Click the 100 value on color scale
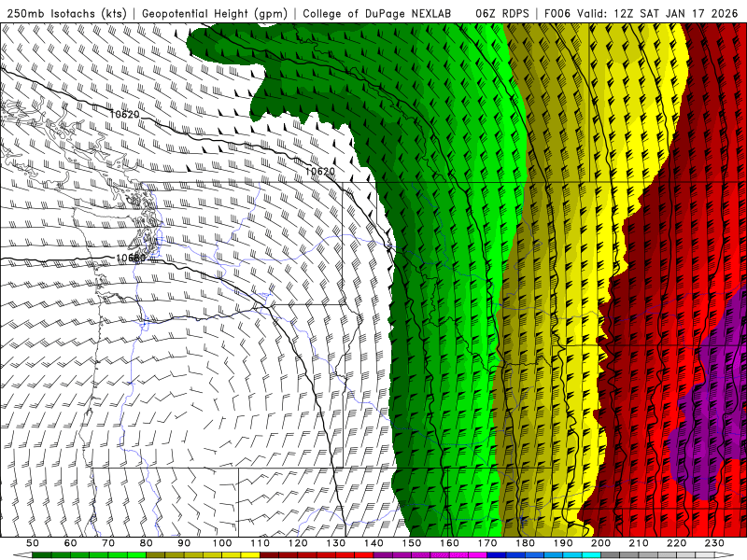This screenshot has height=560, width=747. click(222, 543)
